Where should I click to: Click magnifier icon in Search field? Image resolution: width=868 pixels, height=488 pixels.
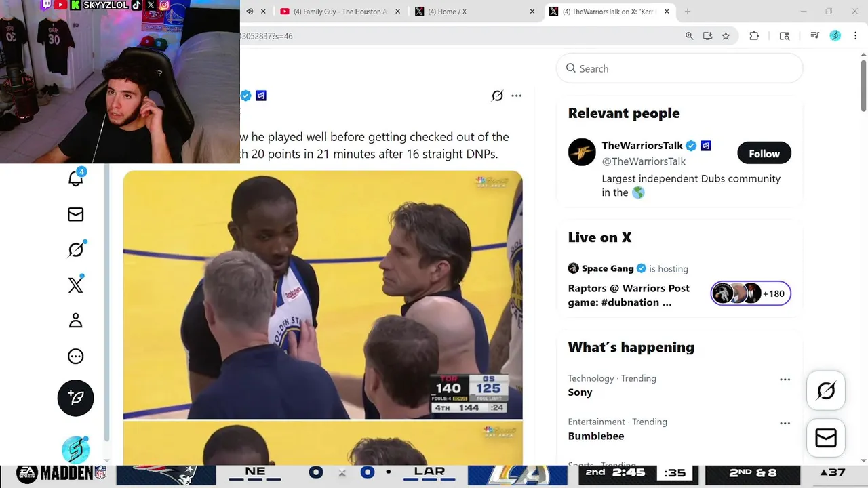click(571, 68)
